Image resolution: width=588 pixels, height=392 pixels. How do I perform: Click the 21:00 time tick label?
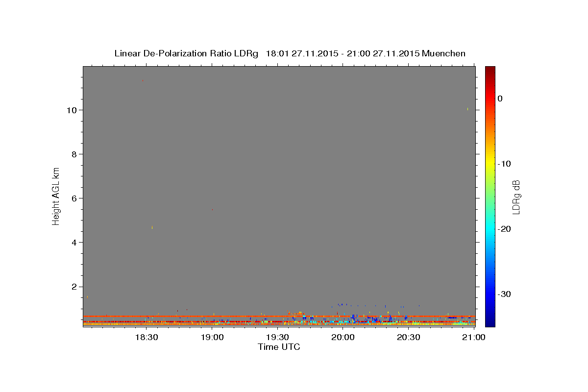(x=474, y=338)
